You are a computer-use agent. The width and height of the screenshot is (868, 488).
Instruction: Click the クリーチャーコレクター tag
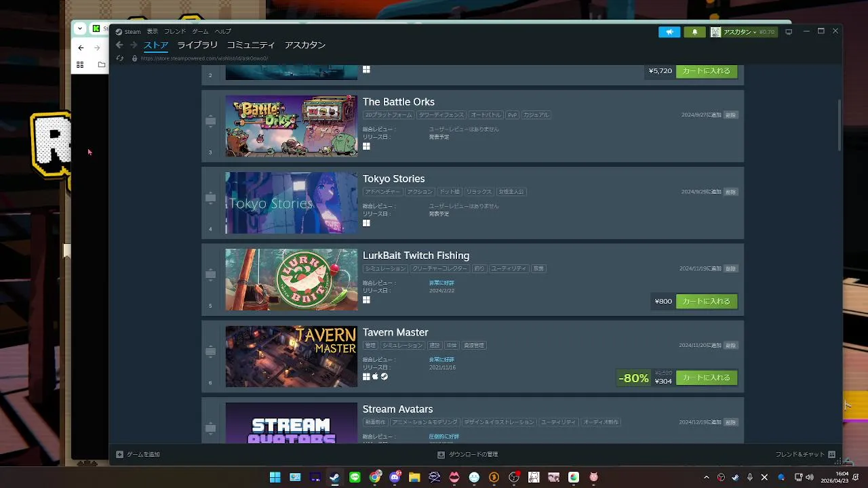click(x=439, y=268)
